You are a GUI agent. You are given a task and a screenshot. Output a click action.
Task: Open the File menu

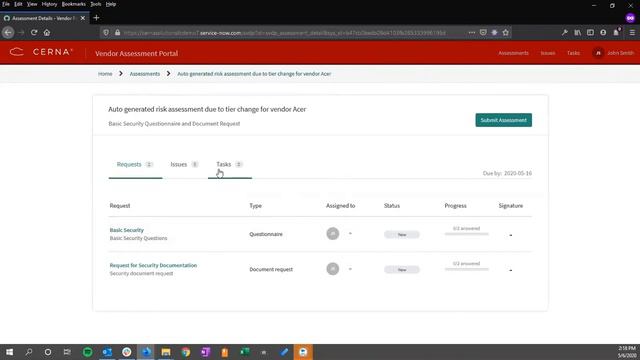6,4
